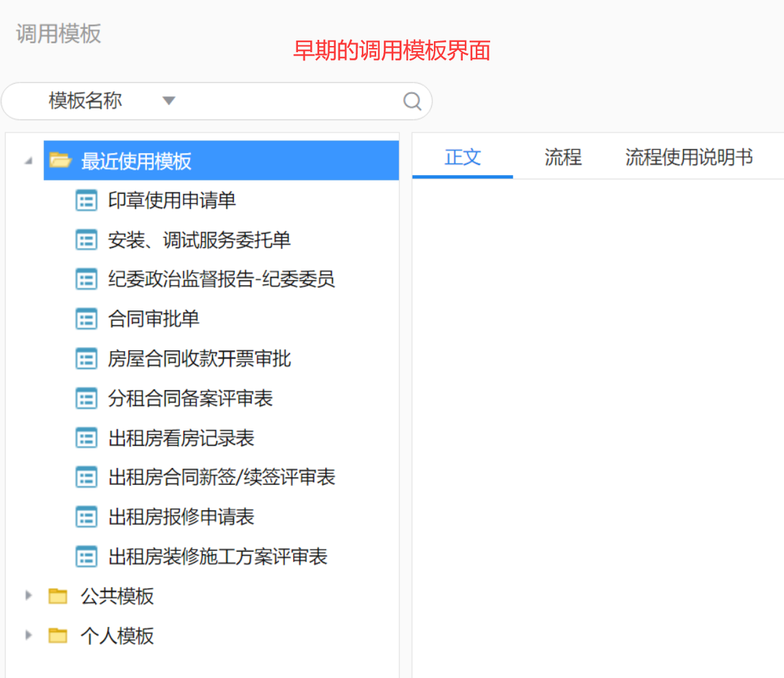Switch to the 正文 tab
The image size is (784, 678).
[462, 157]
